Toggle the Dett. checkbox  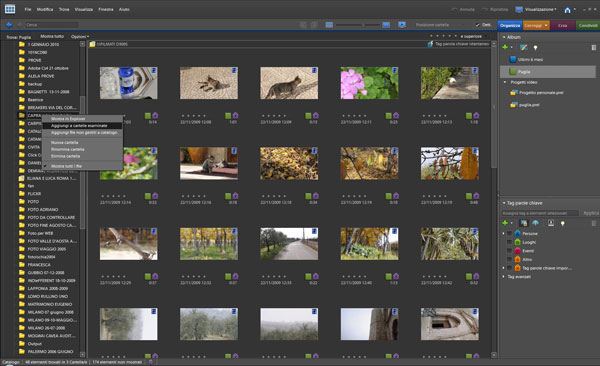click(477, 25)
